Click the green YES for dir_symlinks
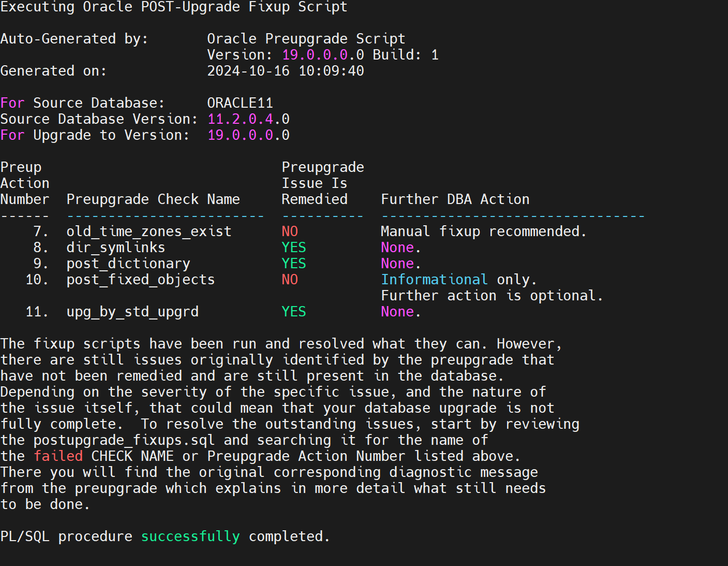728x566 pixels. click(294, 248)
